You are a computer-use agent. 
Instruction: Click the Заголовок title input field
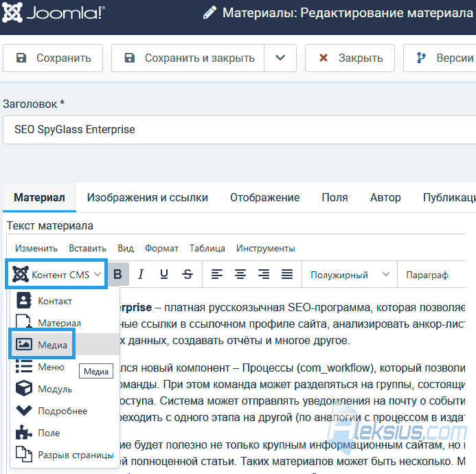pos(240,130)
